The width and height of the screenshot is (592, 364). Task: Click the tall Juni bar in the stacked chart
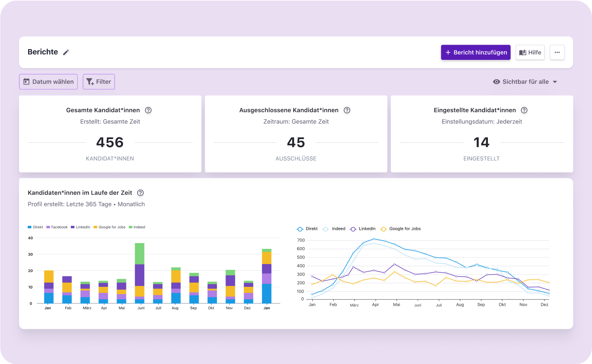[139, 272]
